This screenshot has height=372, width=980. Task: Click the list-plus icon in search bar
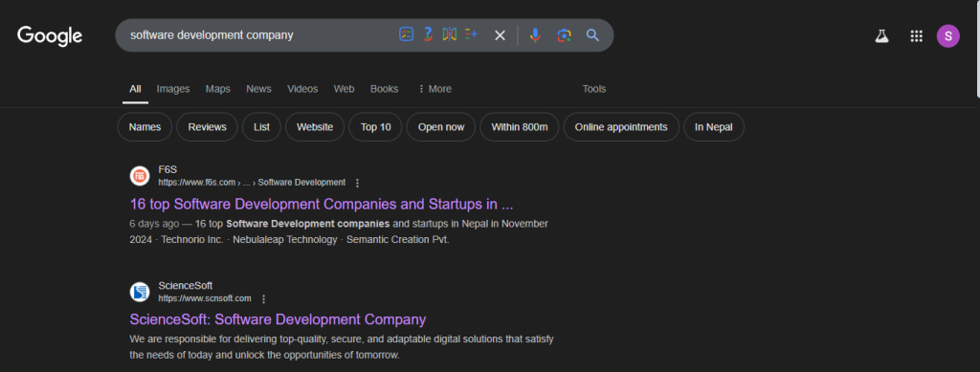pyautogui.click(x=471, y=35)
